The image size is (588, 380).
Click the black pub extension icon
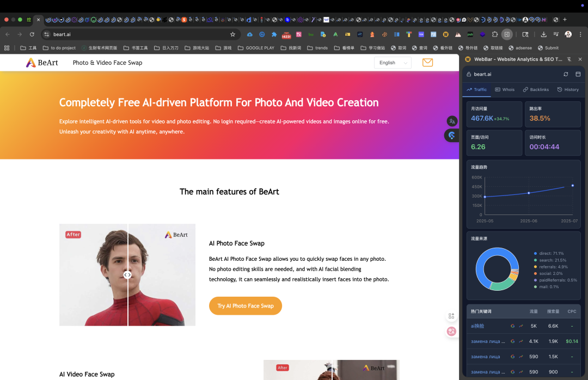(470, 34)
